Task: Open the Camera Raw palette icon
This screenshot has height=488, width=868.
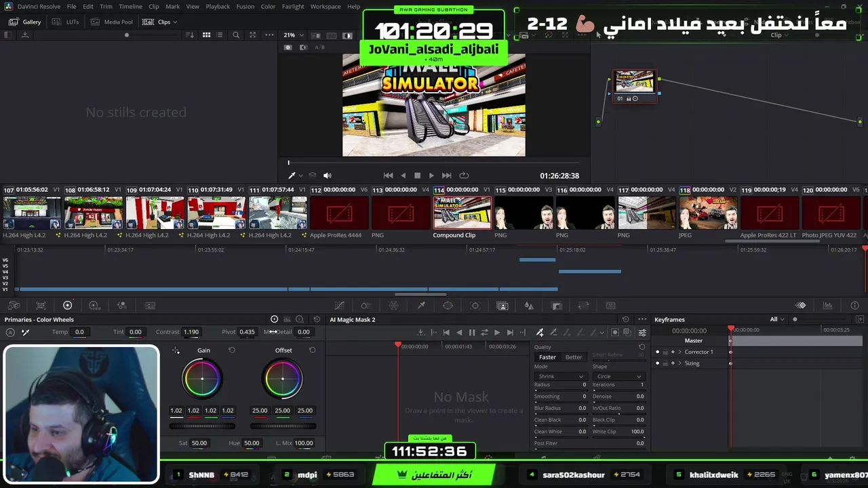Action: (14, 306)
